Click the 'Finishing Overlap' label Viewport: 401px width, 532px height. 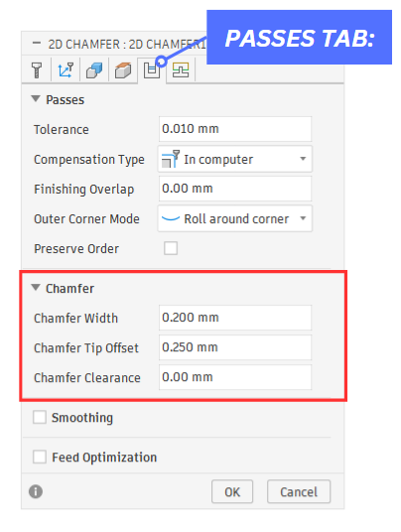pos(84,190)
